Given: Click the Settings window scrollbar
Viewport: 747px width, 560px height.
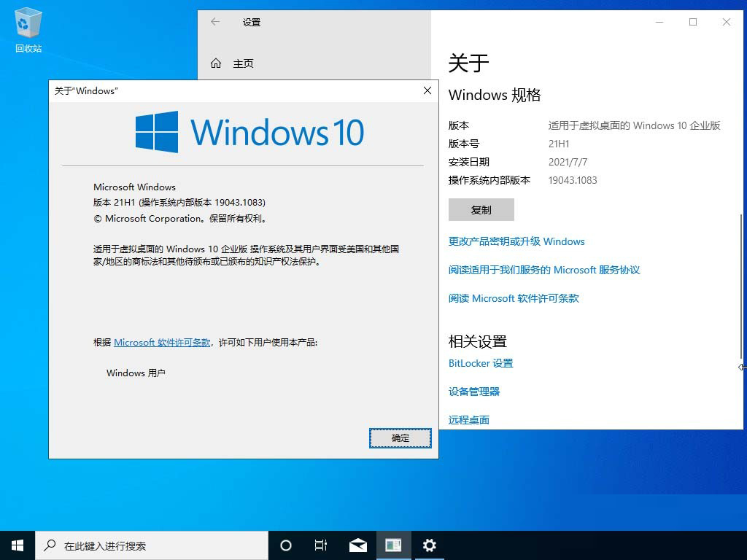Looking at the screenshot, I should click(741, 286).
